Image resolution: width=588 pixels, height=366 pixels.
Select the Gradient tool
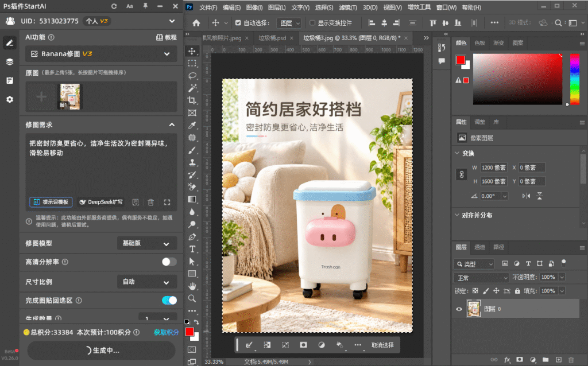pyautogui.click(x=192, y=199)
